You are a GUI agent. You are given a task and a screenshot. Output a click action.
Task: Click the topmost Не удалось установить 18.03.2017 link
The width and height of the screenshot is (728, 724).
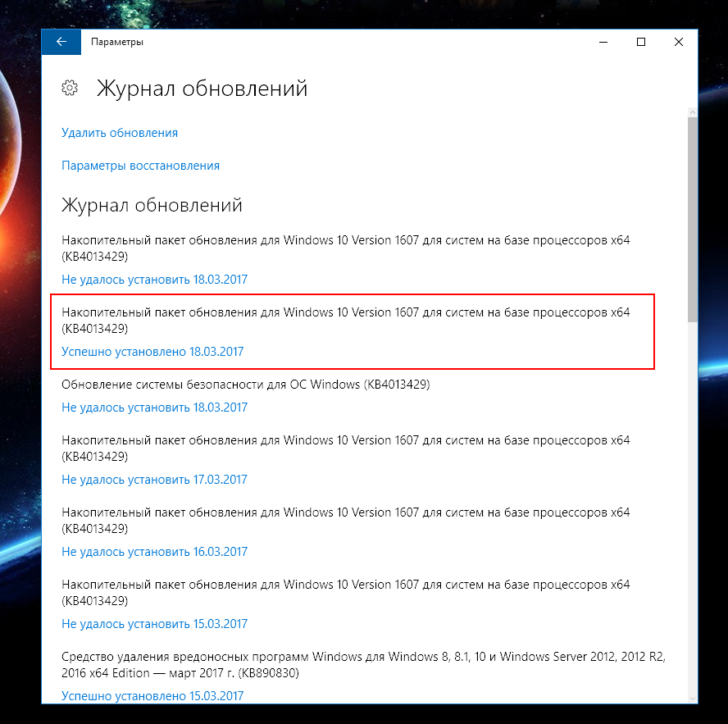[x=154, y=280]
